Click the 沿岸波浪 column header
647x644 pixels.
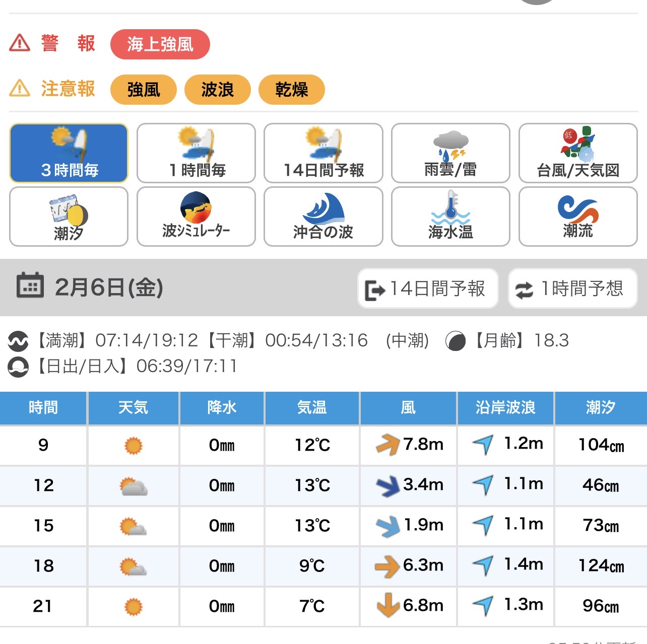coord(505,408)
